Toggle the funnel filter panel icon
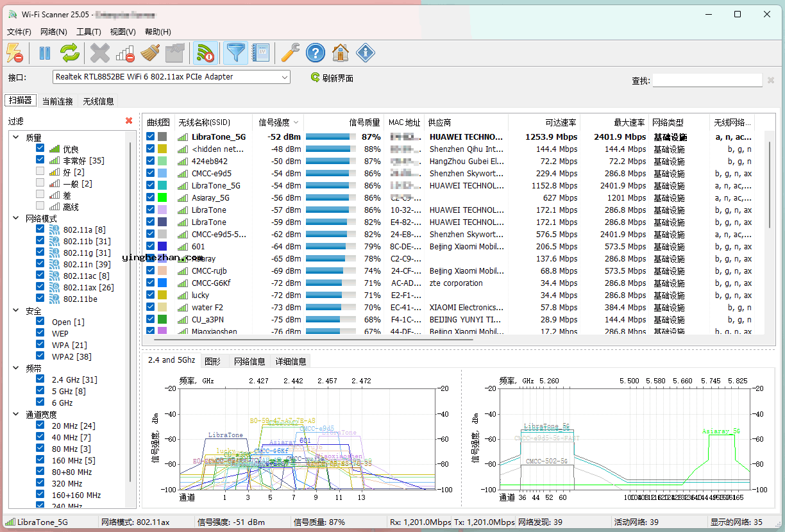 coord(235,53)
